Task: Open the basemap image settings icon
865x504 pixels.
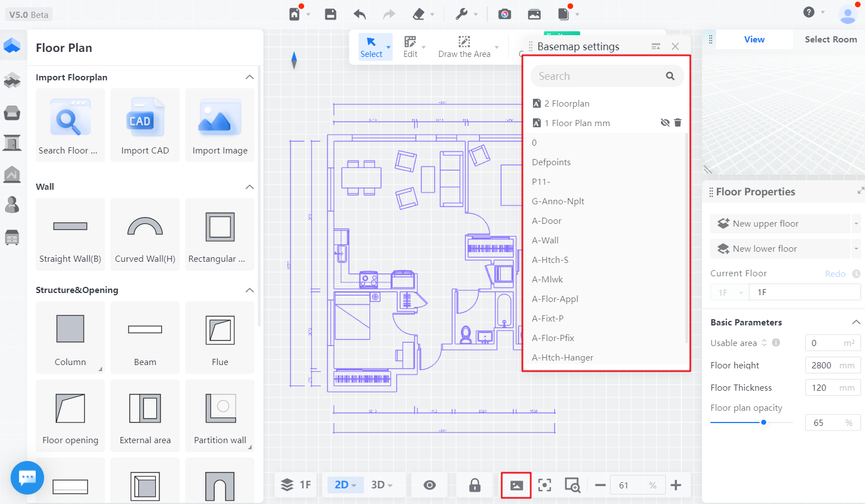Action: pyautogui.click(x=516, y=485)
